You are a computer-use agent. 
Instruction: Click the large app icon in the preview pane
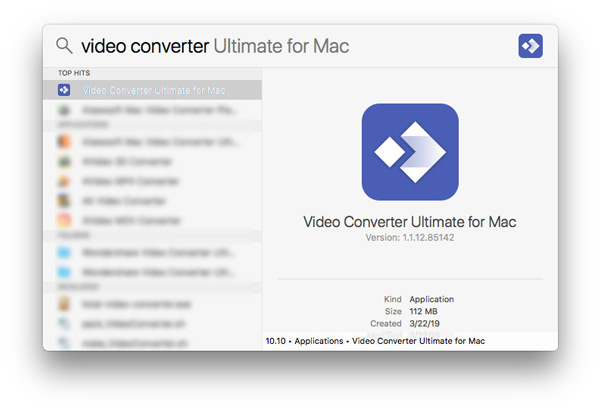tap(410, 152)
